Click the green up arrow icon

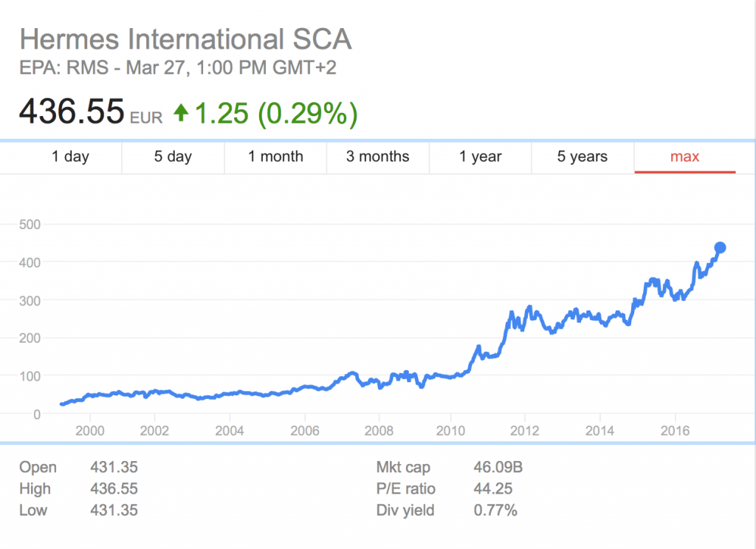[181, 113]
